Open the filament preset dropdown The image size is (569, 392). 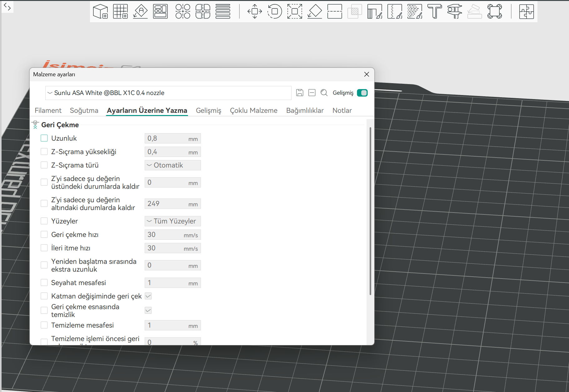click(x=168, y=93)
